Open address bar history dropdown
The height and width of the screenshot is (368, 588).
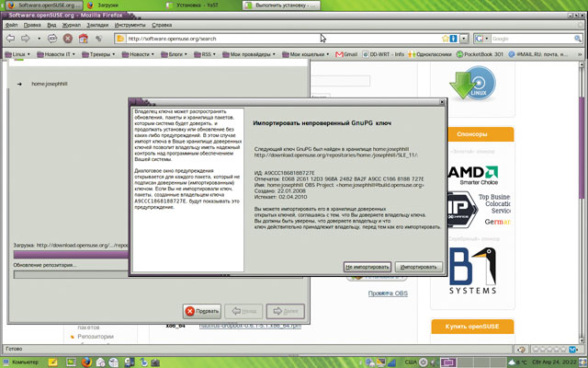(x=464, y=39)
